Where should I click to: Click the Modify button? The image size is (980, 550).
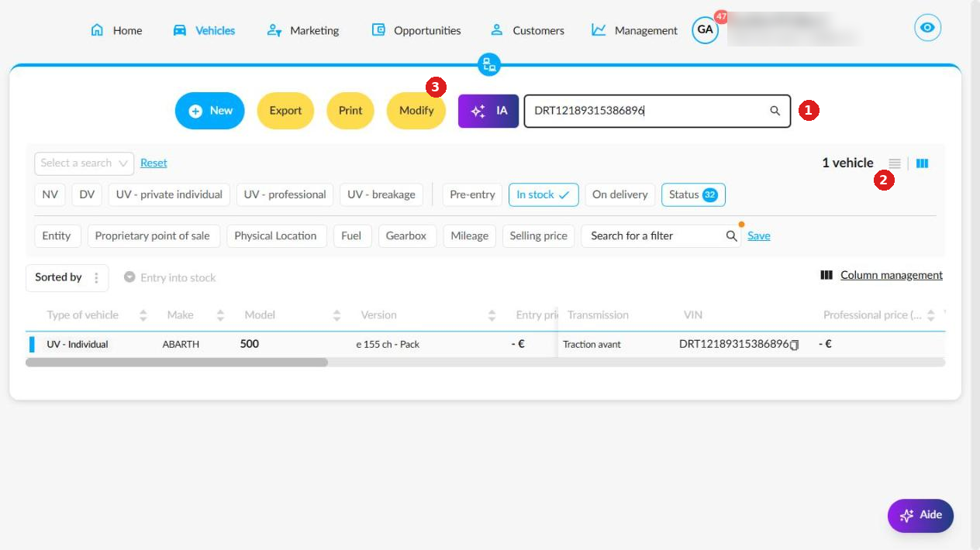pyautogui.click(x=416, y=111)
